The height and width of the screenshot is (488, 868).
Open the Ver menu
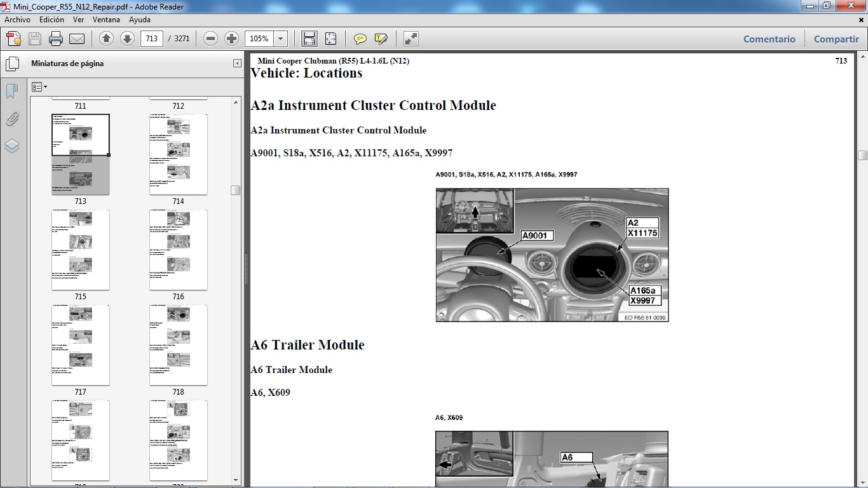(x=79, y=20)
